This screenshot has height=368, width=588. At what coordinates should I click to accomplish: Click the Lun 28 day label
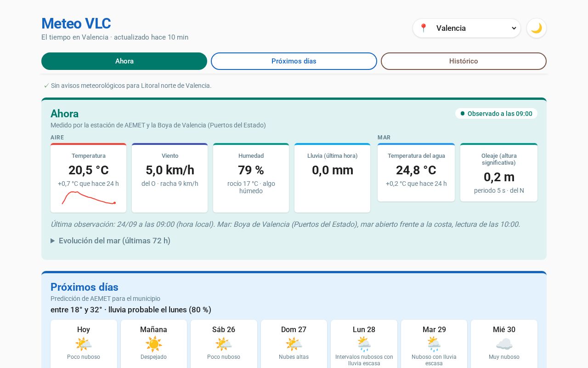pyautogui.click(x=364, y=330)
